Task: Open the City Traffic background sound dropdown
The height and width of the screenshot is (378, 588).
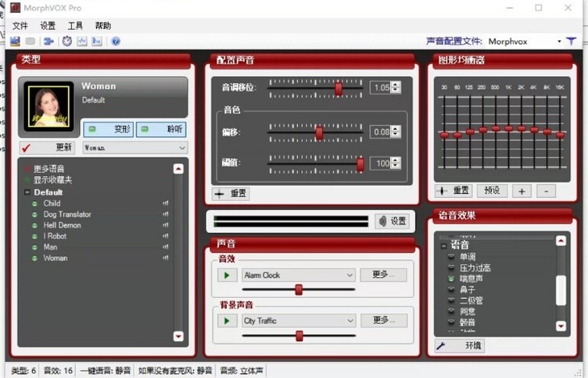Action: (299, 321)
